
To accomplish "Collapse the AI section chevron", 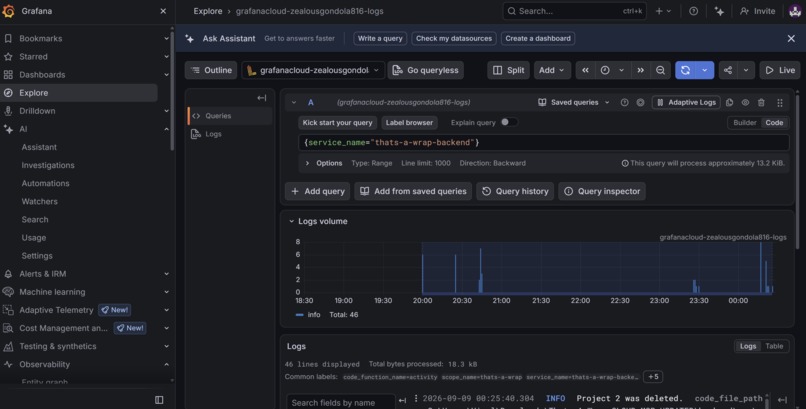I will 166,129.
